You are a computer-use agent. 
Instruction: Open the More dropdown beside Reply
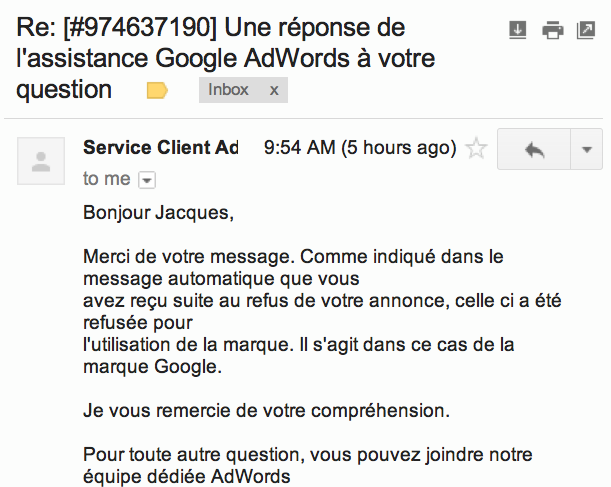pyautogui.click(x=586, y=149)
